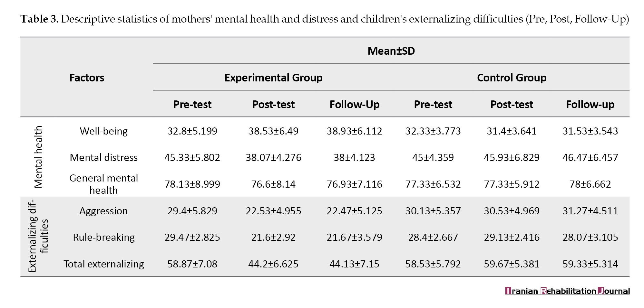Click the Experimental Group column header

pos(273,78)
